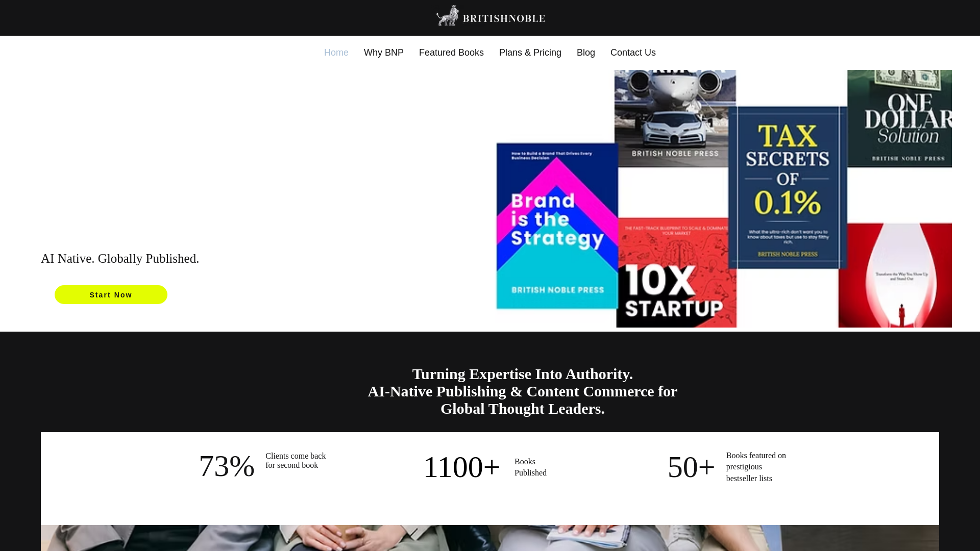This screenshot has width=980, height=551.
Task: Select the Tax Secrets of 0.1% book cover
Action: point(788,187)
